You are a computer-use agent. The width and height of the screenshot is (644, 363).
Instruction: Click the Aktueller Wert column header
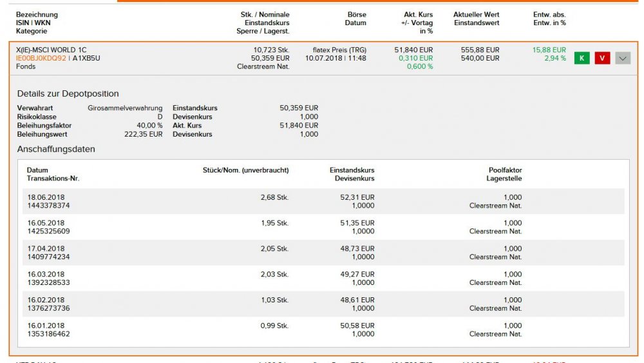pyautogui.click(x=476, y=15)
